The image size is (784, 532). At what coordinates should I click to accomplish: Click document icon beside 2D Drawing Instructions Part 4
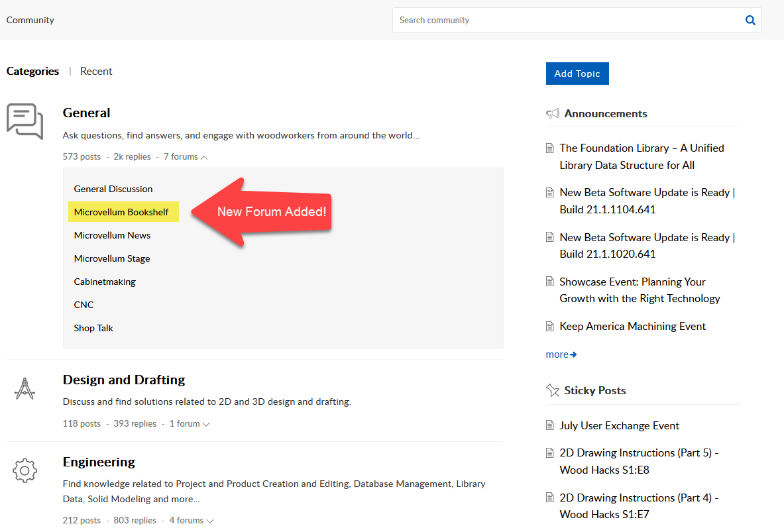tap(550, 498)
